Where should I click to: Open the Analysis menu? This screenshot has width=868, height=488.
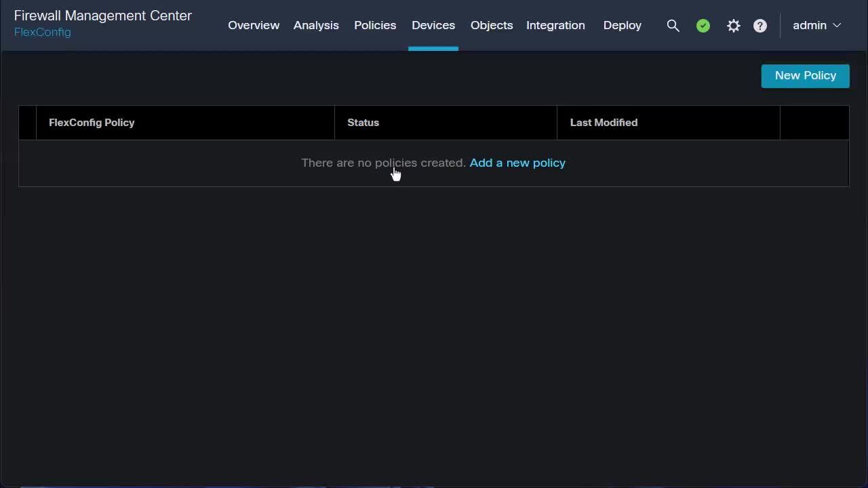[316, 25]
